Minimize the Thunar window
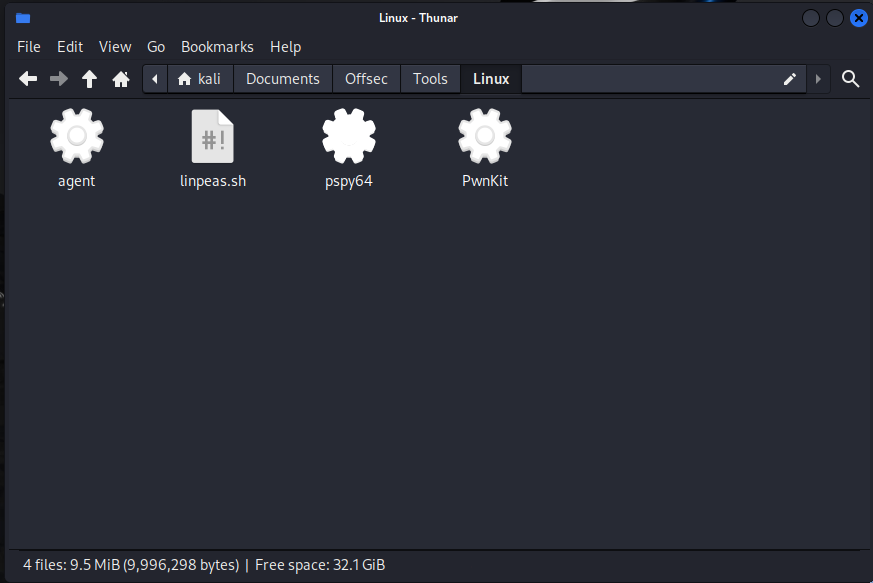 click(811, 18)
